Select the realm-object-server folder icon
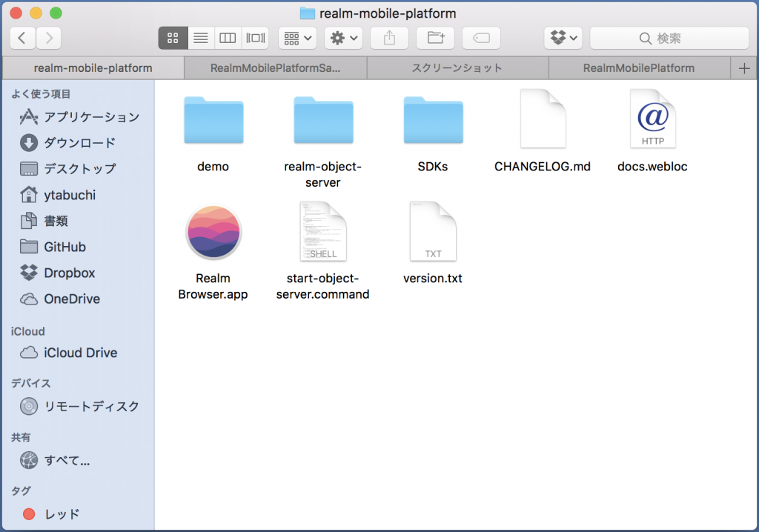Screen dimensions: 759x532 click(323, 120)
